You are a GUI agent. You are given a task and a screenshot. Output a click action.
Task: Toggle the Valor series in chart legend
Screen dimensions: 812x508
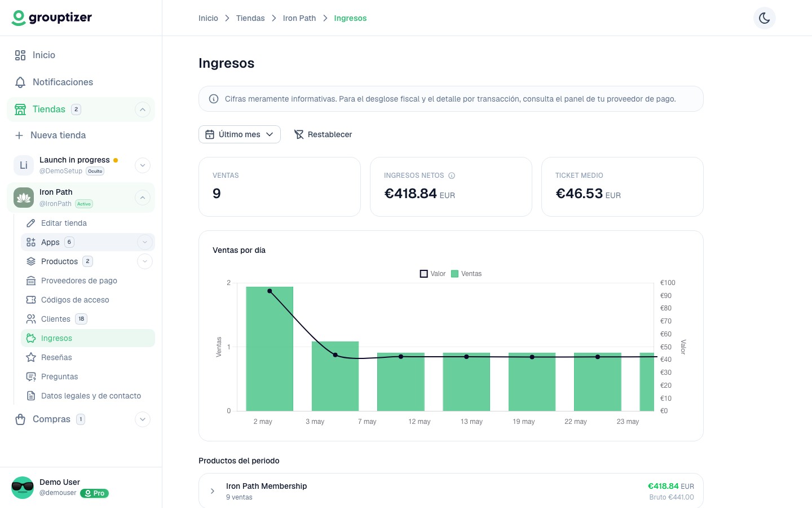(433, 274)
